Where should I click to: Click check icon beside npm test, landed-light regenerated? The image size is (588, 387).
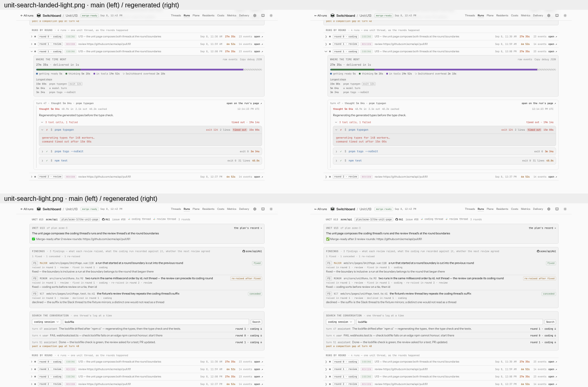pos(341,161)
